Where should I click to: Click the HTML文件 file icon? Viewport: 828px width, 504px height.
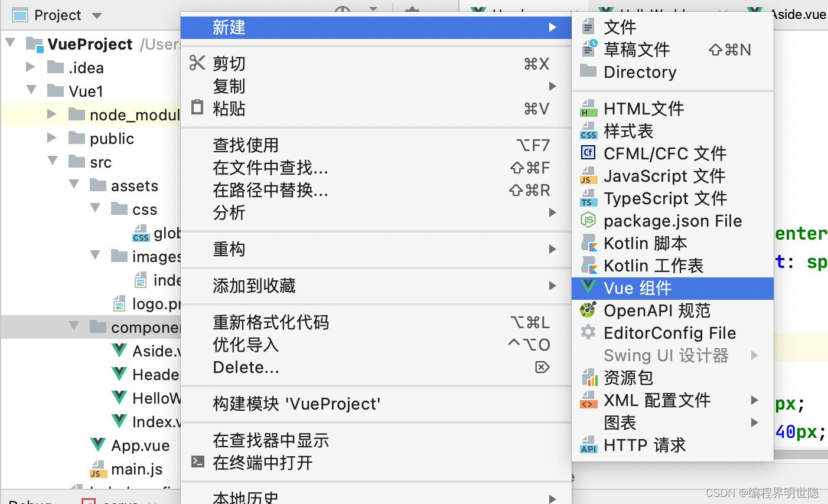coord(588,108)
